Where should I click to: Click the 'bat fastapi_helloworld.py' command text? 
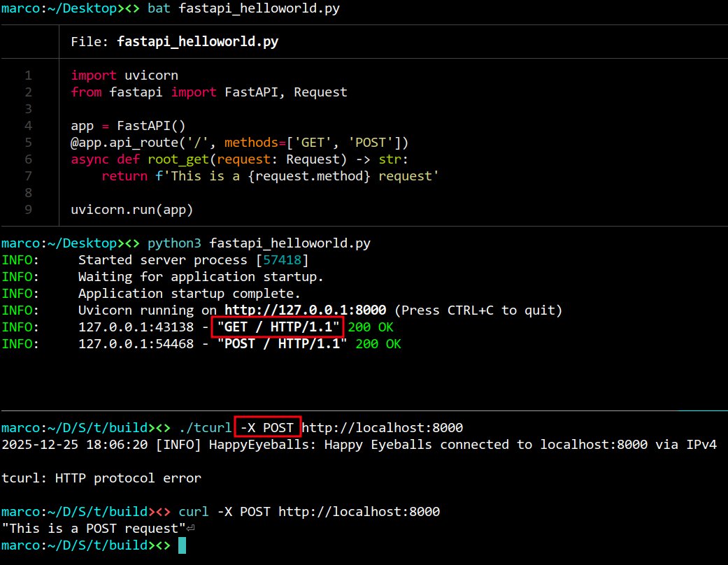point(243,8)
